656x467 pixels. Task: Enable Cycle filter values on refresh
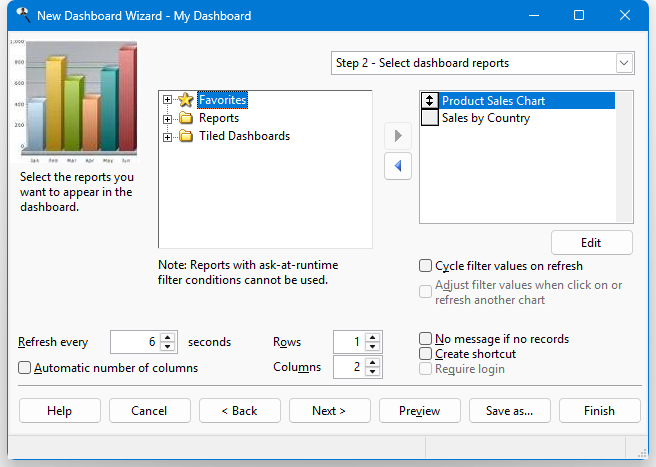426,266
